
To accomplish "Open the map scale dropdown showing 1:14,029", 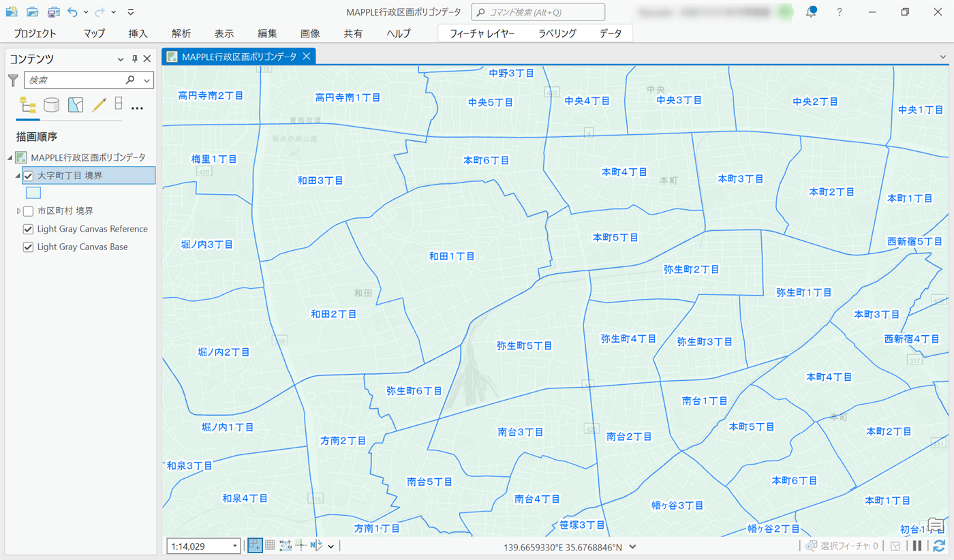I will pyautogui.click(x=235, y=546).
